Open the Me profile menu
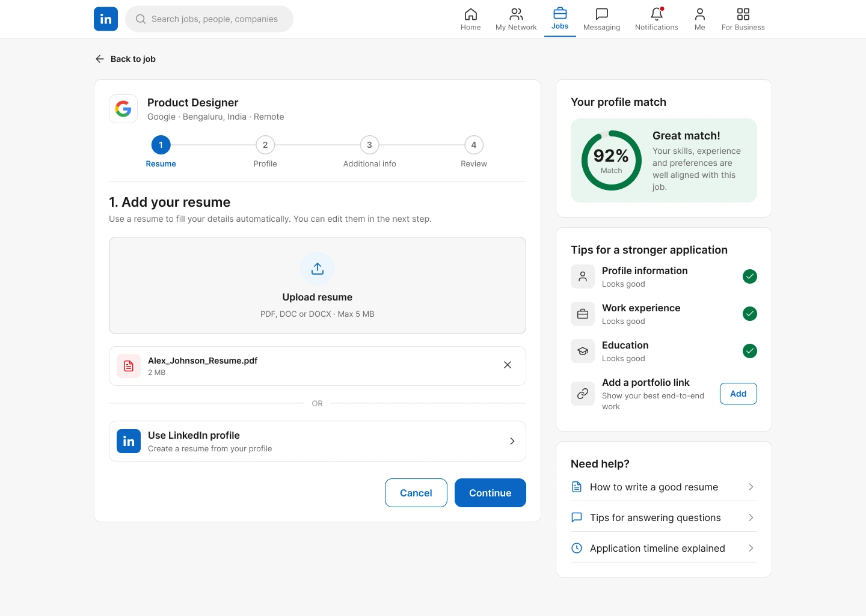 (699, 19)
